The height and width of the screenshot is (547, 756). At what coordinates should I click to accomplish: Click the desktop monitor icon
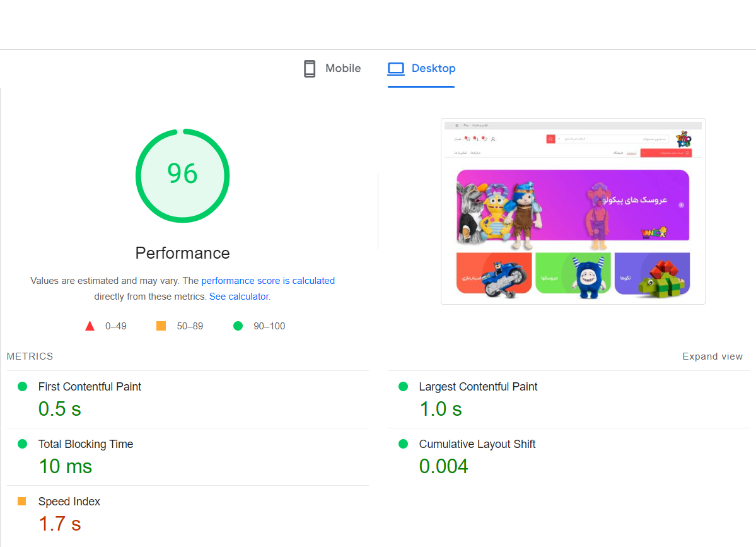click(396, 69)
